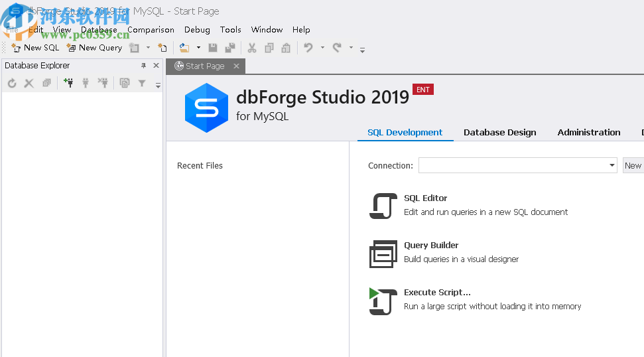Click the Query Builder icon
The height and width of the screenshot is (357, 644).
[383, 254]
